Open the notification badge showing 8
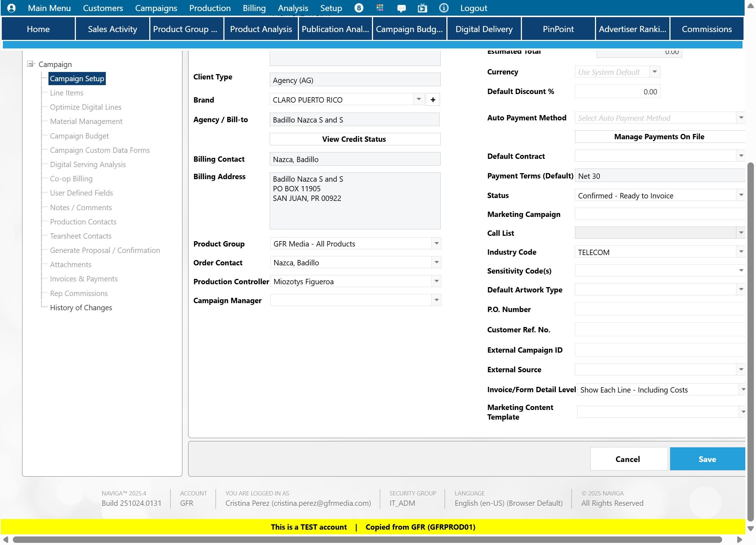Screen dimensions: 756x545 pyautogui.click(x=359, y=8)
